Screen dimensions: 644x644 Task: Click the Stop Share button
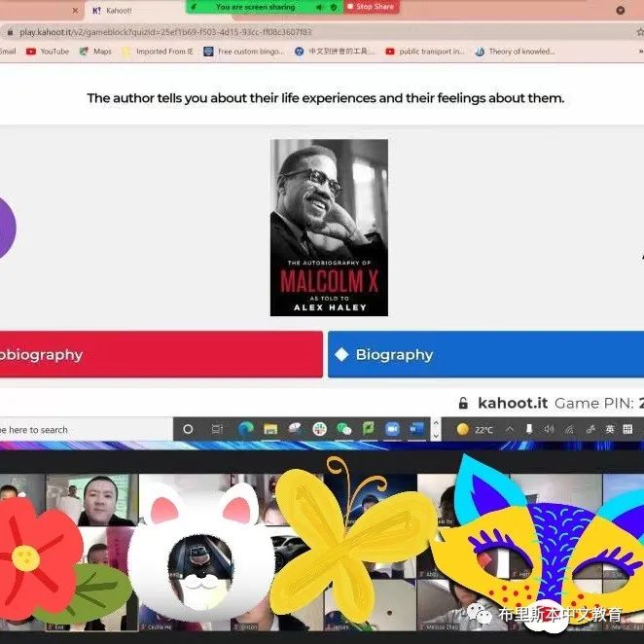[x=372, y=7]
